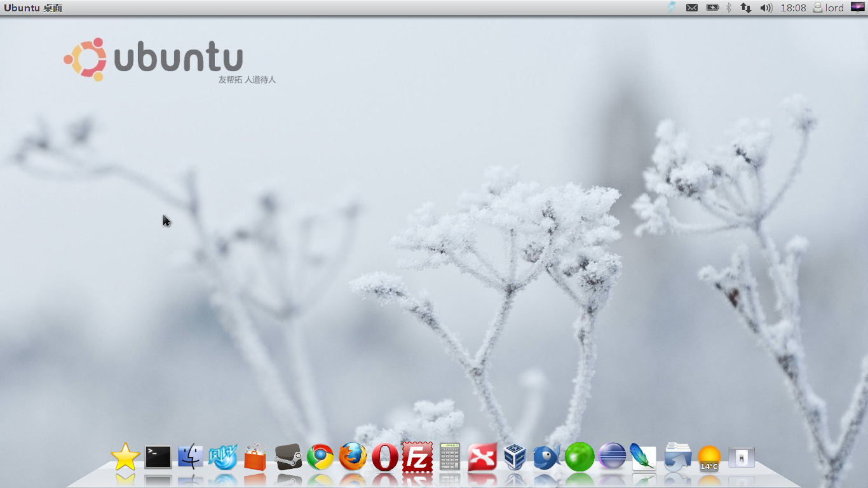Click the white power switch dock icon

pos(742,457)
